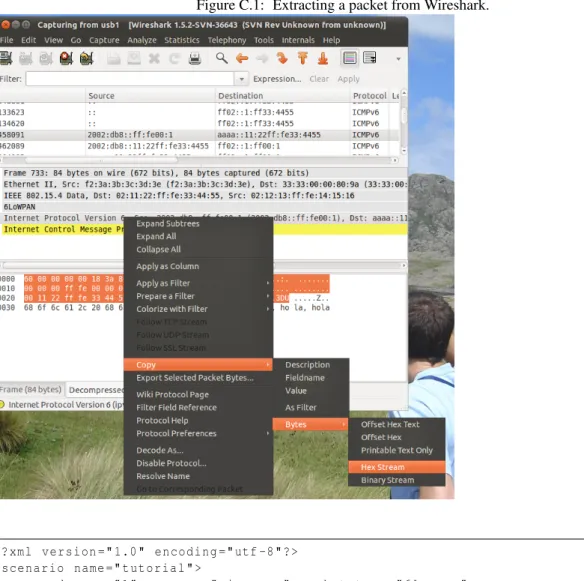
Task: Open the Statistics menu
Action: point(182,40)
